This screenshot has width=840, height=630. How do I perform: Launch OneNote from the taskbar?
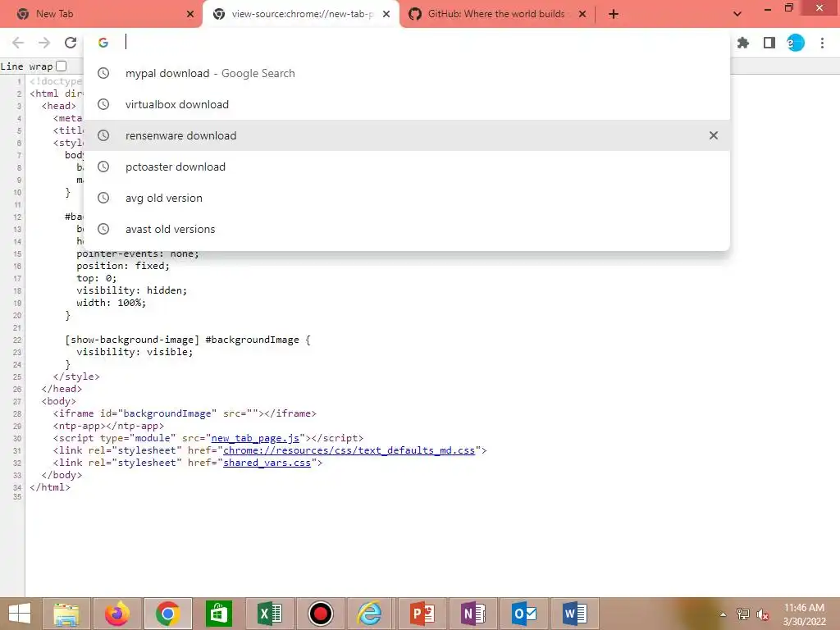tap(473, 614)
